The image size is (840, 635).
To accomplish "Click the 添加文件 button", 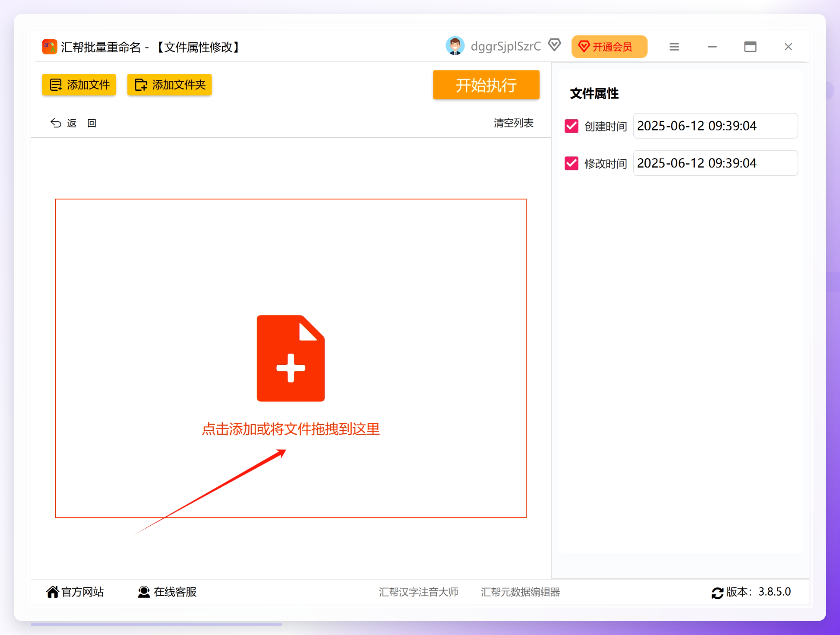I will 79,85.
